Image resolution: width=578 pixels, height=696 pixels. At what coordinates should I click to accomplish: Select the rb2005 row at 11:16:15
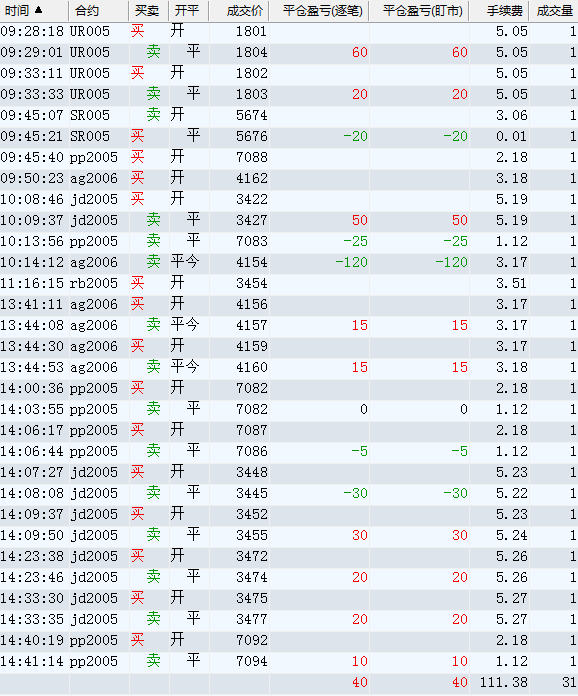click(x=289, y=283)
